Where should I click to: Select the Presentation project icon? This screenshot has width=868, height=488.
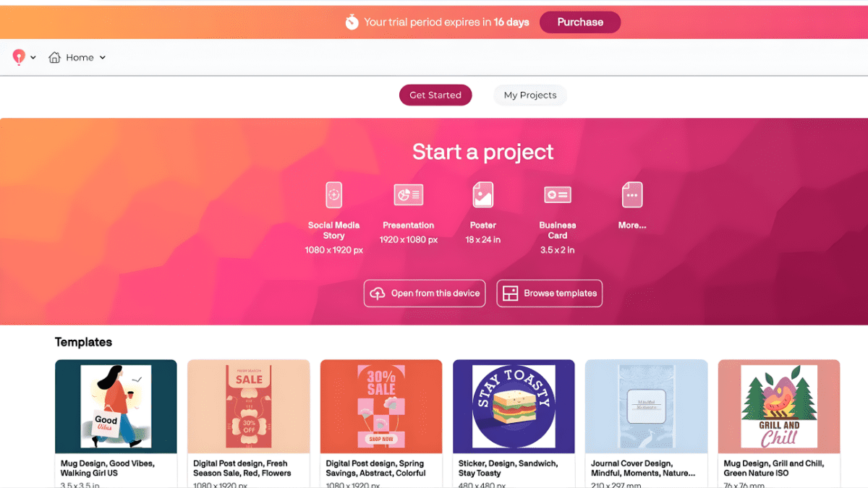pos(409,195)
